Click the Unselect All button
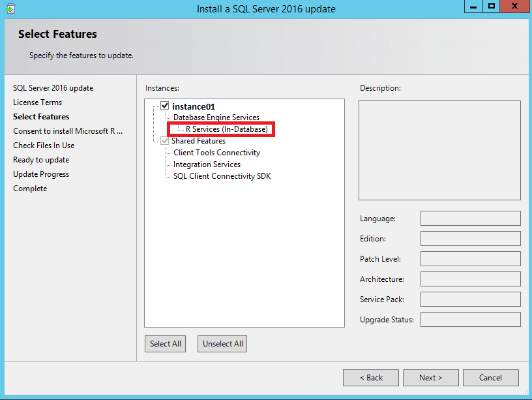 pos(222,344)
